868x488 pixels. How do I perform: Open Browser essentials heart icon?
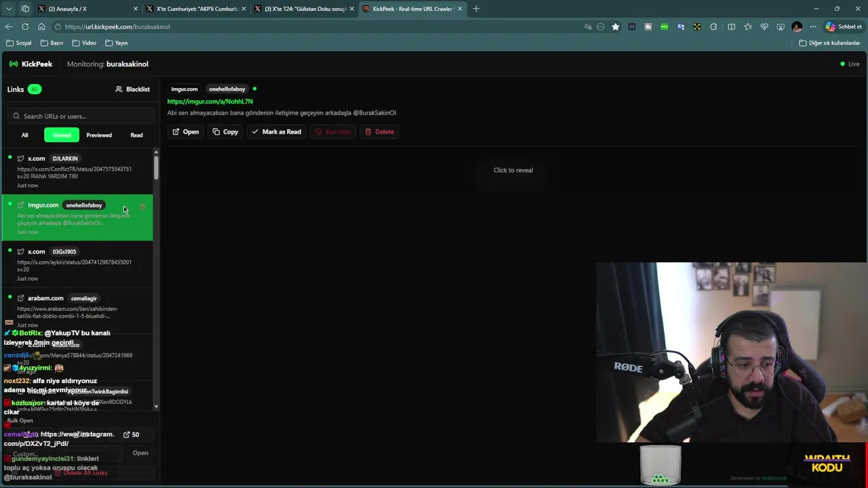(764, 26)
